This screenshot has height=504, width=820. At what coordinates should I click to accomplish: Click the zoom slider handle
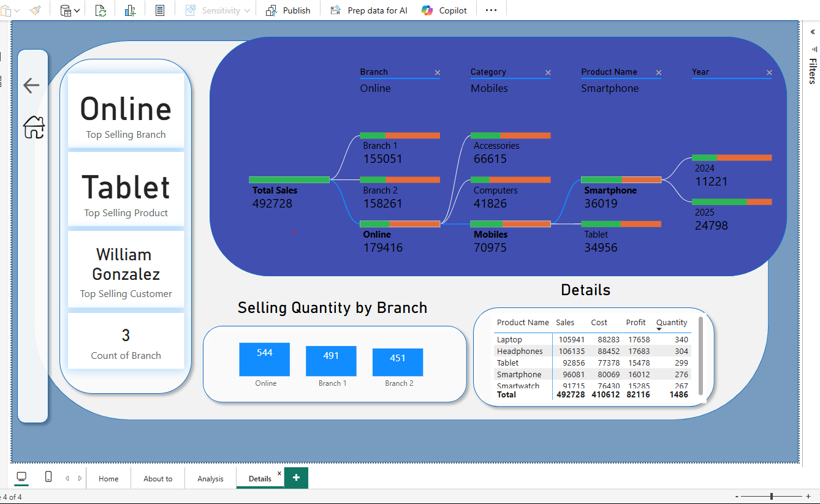pyautogui.click(x=772, y=496)
